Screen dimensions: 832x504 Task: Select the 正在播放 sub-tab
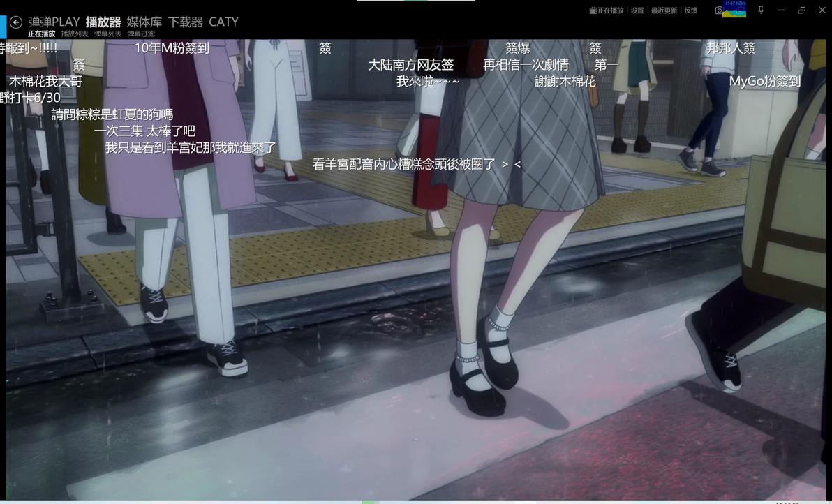[x=41, y=34]
